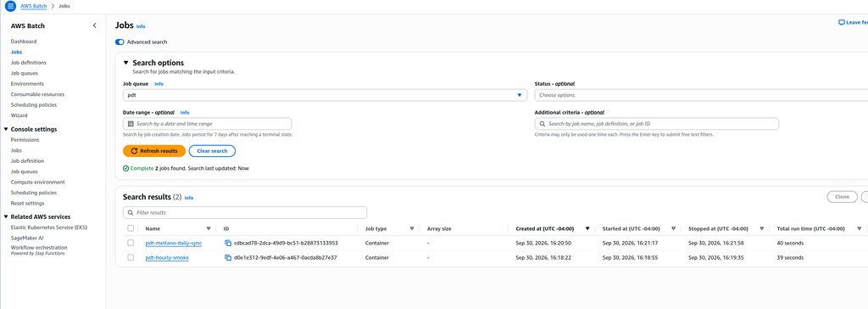
Task: Collapse the Related AWS services sidebar group
Action: click(x=6, y=217)
